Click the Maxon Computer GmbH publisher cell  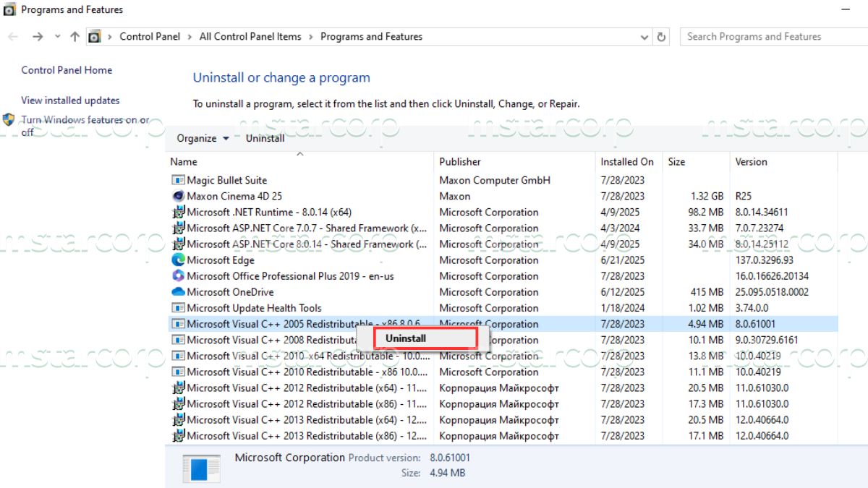pos(495,180)
